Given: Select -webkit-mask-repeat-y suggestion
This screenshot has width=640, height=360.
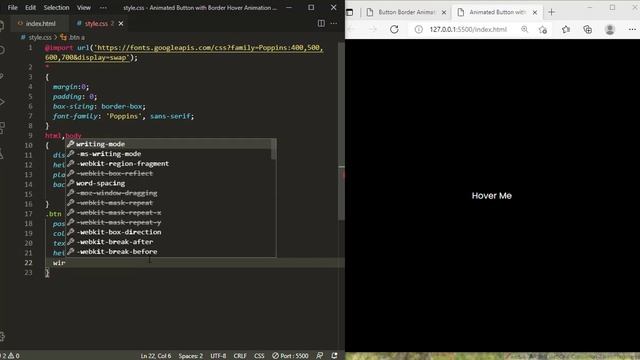Looking at the screenshot, I should point(171,222).
